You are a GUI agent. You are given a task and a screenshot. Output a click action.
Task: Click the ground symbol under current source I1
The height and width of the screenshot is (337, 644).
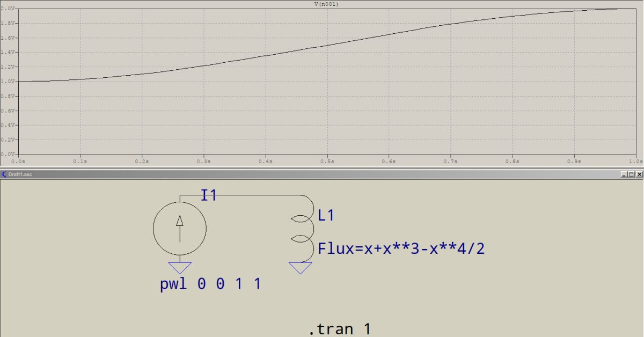[180, 267]
